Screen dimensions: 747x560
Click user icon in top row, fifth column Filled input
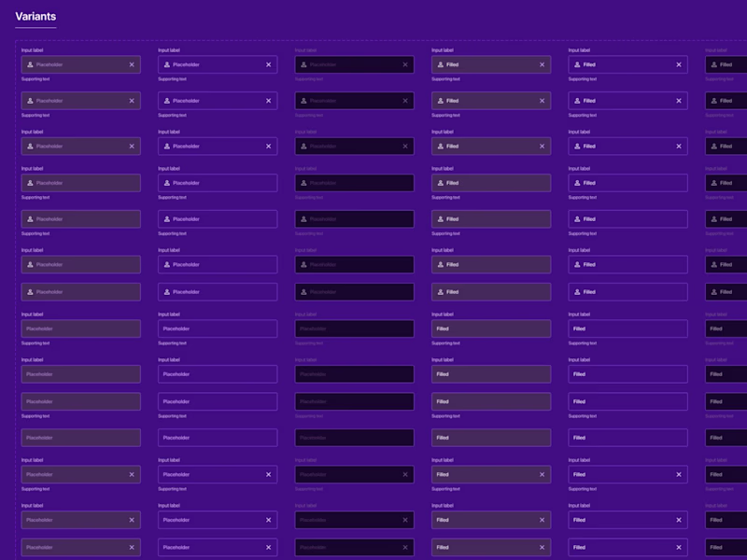tap(577, 64)
